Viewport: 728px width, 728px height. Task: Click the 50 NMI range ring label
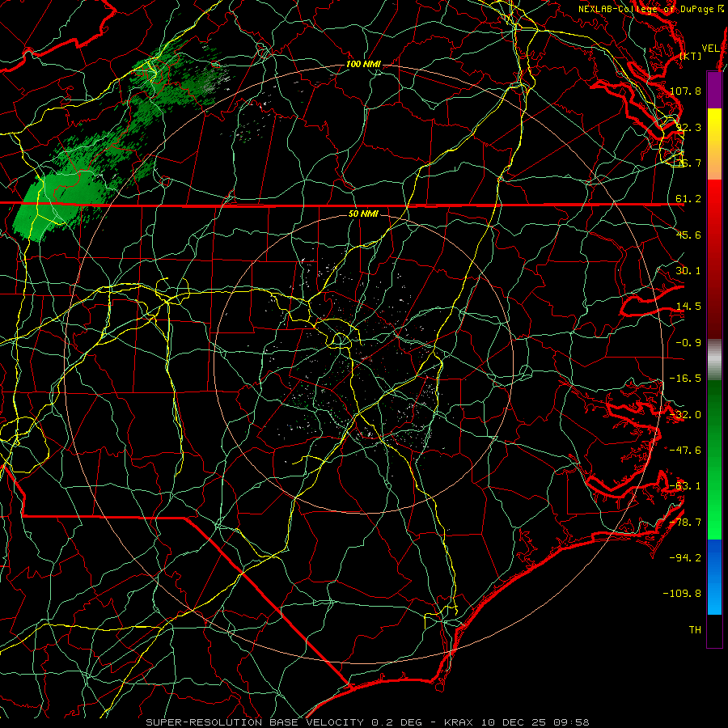click(363, 214)
